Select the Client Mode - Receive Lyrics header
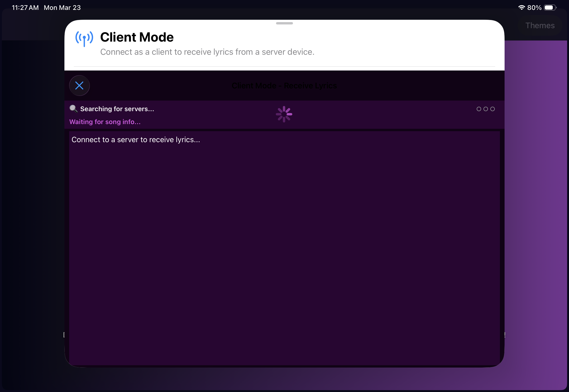This screenshot has height=392, width=569. pos(284,86)
